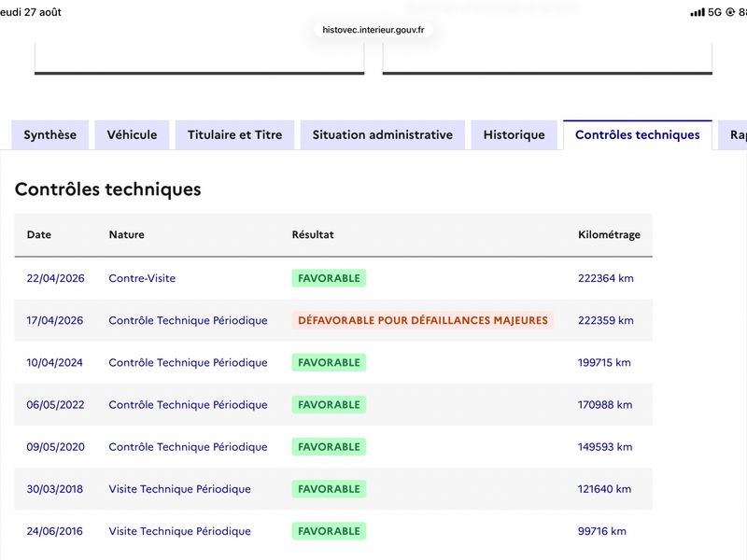Click the FAVORABLE badge for 10/04/2024
747x560 pixels.
pos(329,362)
